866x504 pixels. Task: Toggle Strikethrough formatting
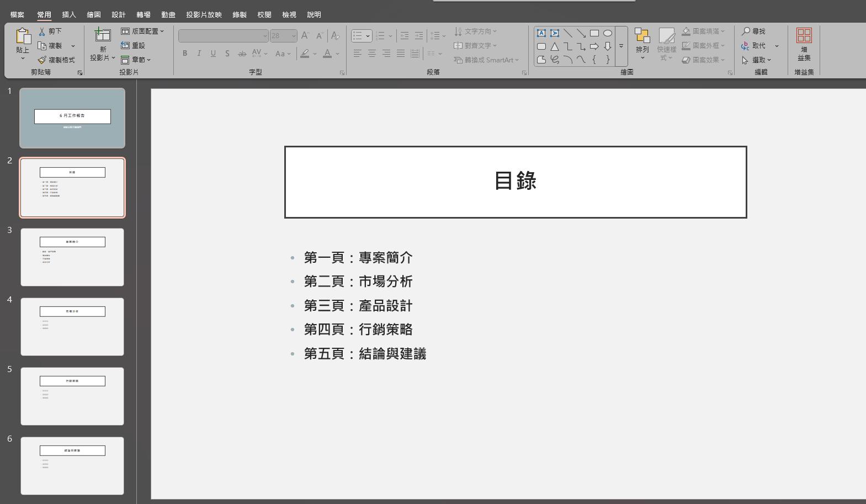coord(242,54)
